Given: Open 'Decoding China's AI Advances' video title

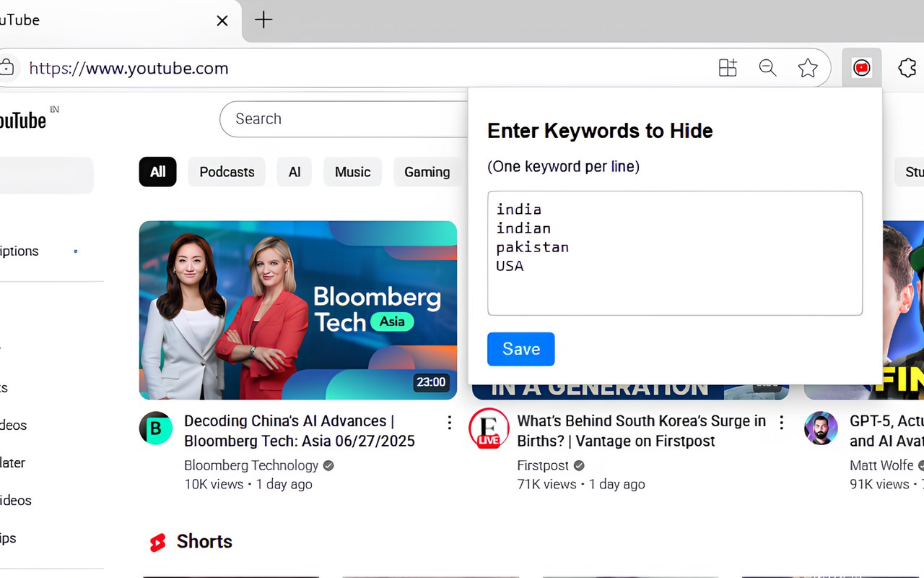Looking at the screenshot, I should pos(300,431).
